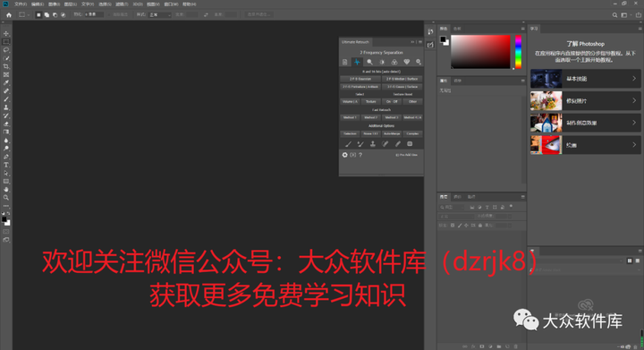
Task: Open the library selection dropdown in Libraries panel
Action: tap(577, 260)
